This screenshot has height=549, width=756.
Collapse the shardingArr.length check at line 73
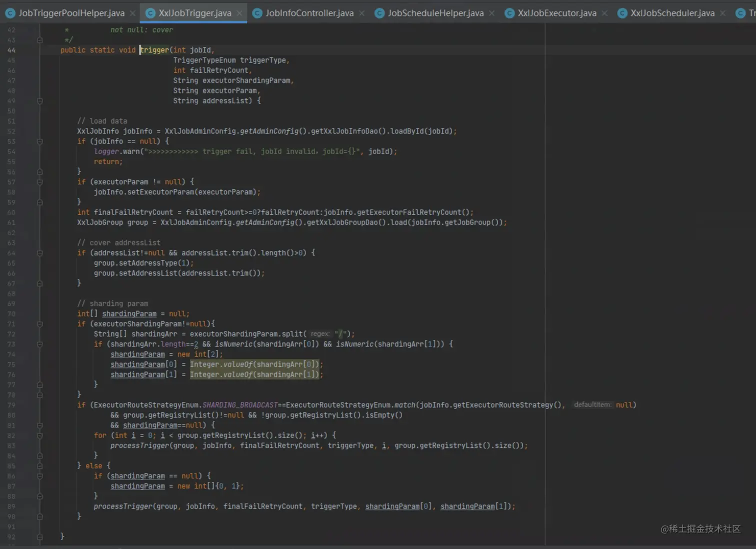click(40, 344)
